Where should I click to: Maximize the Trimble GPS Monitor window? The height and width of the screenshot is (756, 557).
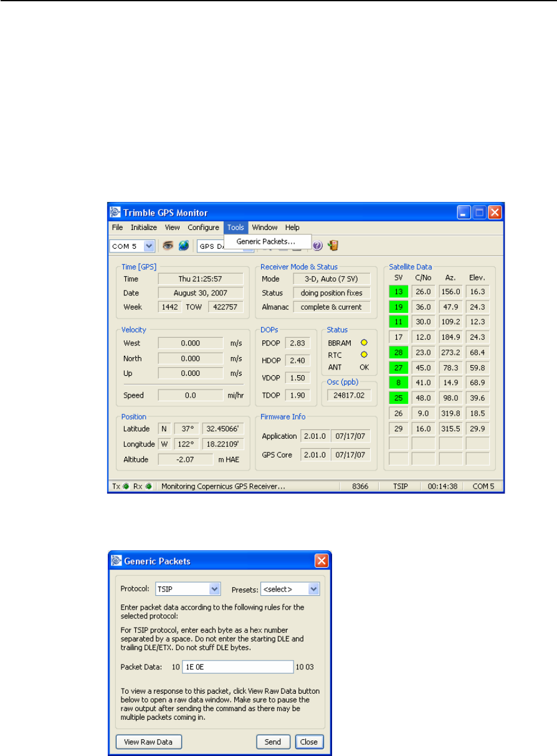point(479,213)
